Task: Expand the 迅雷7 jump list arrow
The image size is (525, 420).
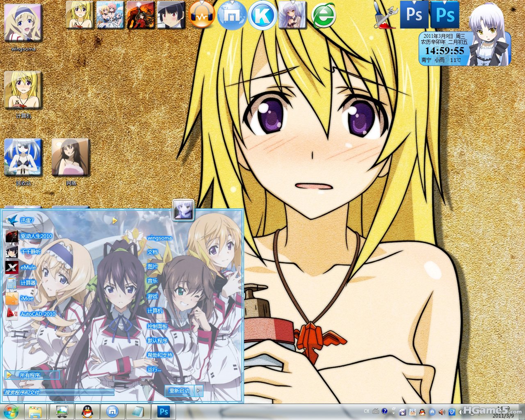Action: pyautogui.click(x=115, y=221)
